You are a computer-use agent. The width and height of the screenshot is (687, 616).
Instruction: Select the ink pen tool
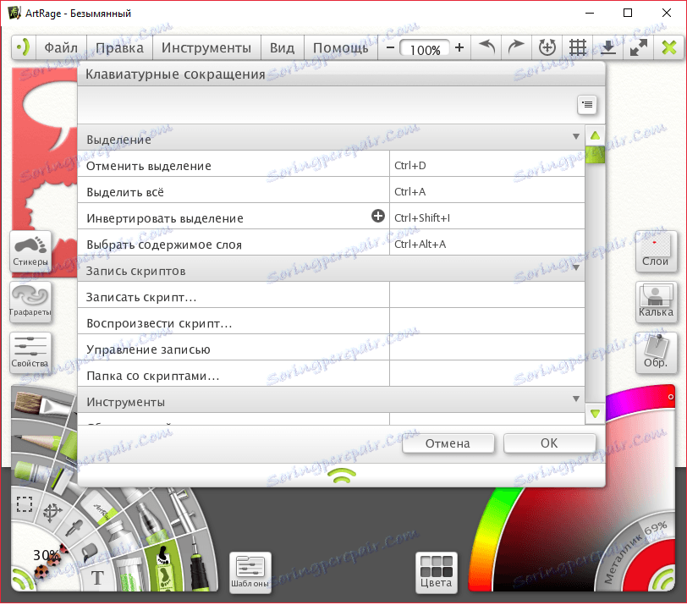point(199,565)
